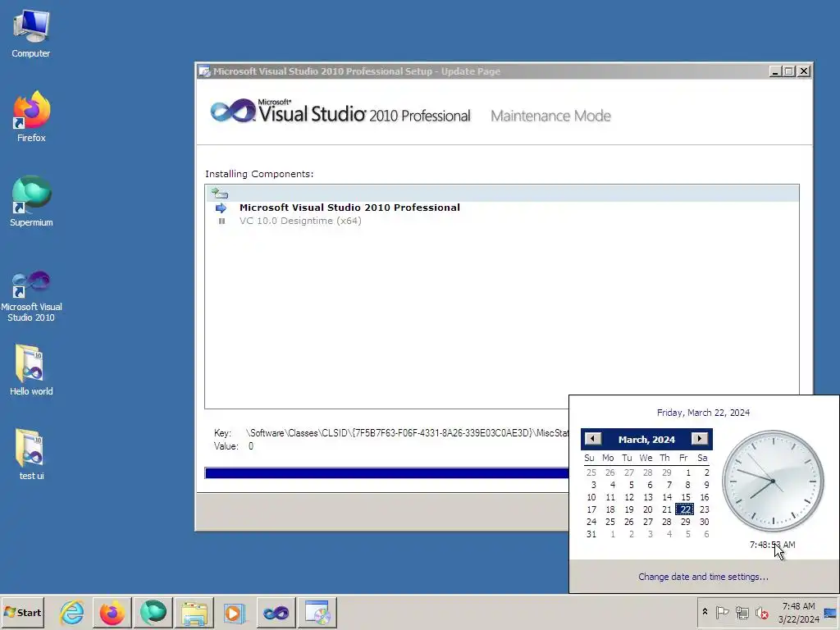
Task: Launch Firefox from the taskbar
Action: pyautogui.click(x=112, y=612)
